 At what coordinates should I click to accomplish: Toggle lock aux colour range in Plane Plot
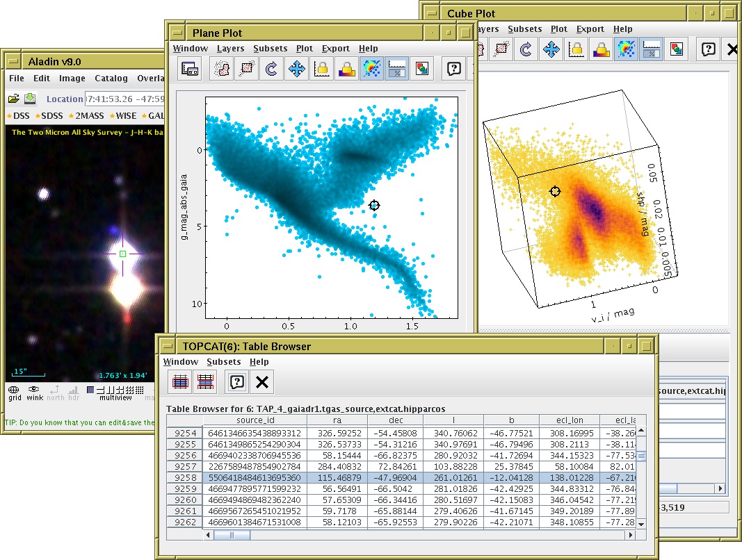[347, 69]
